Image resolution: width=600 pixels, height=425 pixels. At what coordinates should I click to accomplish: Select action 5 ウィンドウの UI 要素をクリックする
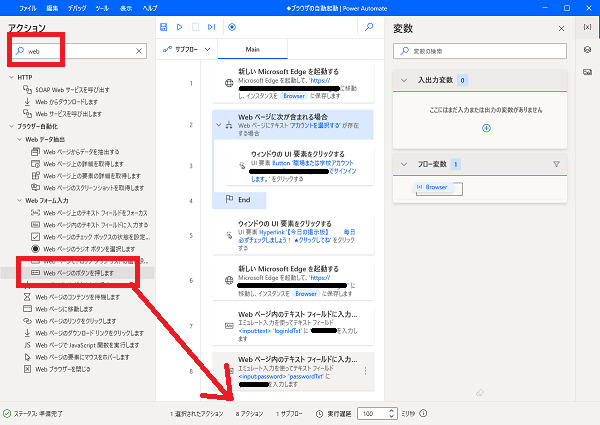point(293,235)
